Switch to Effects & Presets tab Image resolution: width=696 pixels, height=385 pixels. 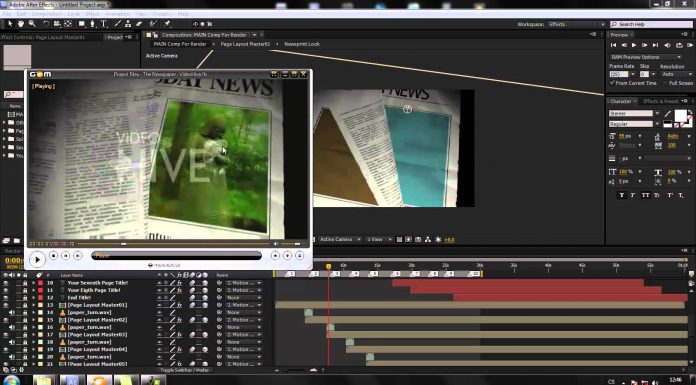pyautogui.click(x=660, y=101)
